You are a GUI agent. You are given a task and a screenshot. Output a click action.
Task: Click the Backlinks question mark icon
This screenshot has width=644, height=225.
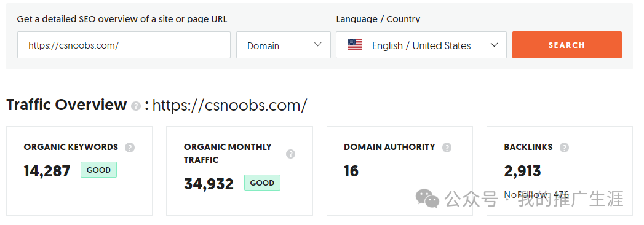coord(564,148)
